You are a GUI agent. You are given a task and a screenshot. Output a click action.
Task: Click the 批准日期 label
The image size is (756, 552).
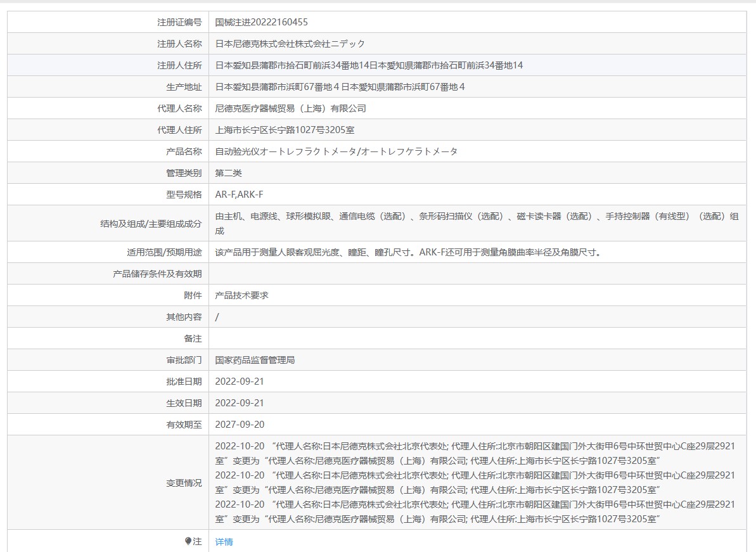pyautogui.click(x=184, y=382)
